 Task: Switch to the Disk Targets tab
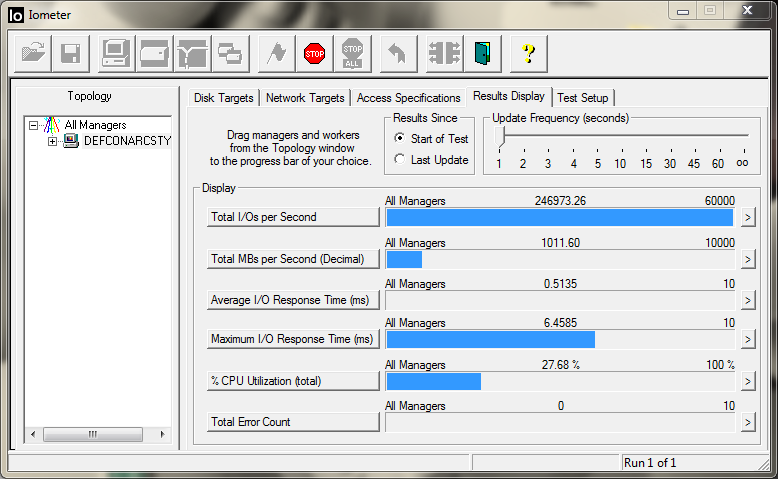224,98
